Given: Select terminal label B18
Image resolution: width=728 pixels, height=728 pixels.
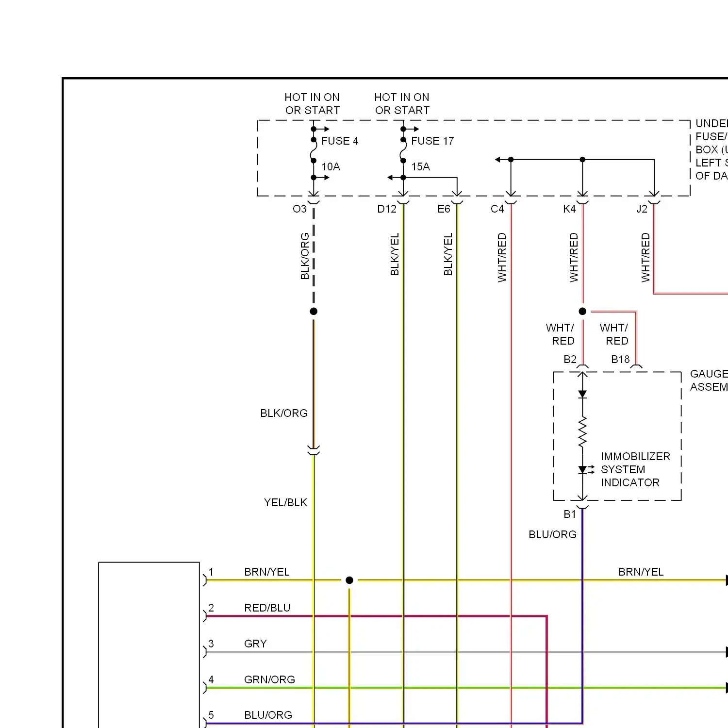Looking at the screenshot, I should (620, 360).
